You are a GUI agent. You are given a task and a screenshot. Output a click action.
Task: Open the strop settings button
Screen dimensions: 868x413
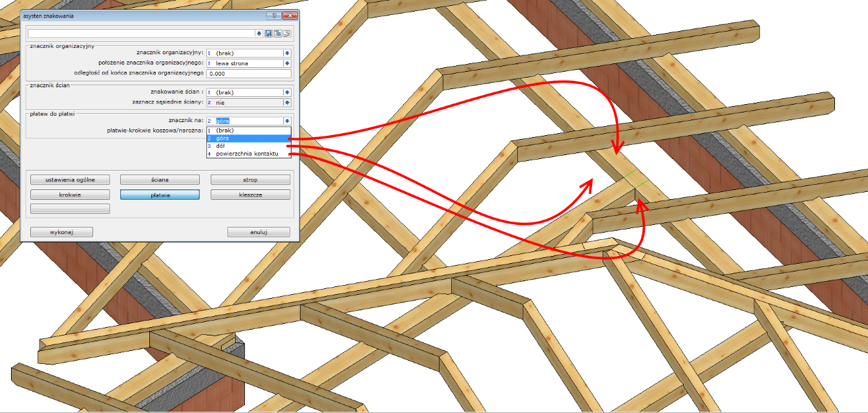coord(250,180)
